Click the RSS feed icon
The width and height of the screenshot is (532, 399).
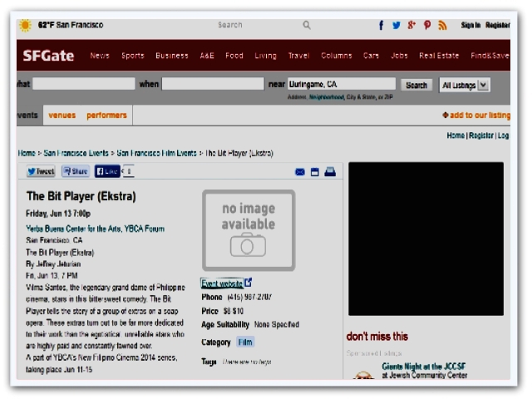click(x=442, y=26)
